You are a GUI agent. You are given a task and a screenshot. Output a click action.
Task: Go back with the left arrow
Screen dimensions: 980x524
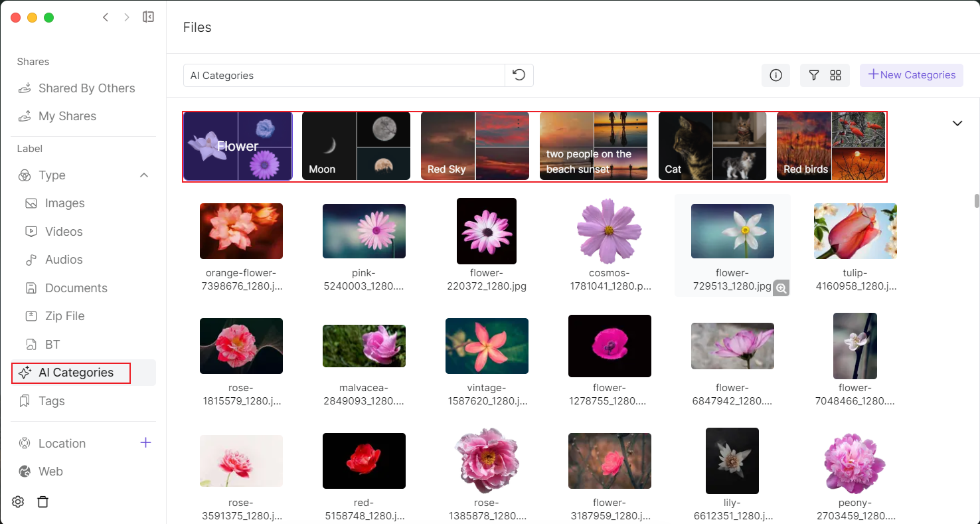click(x=106, y=17)
